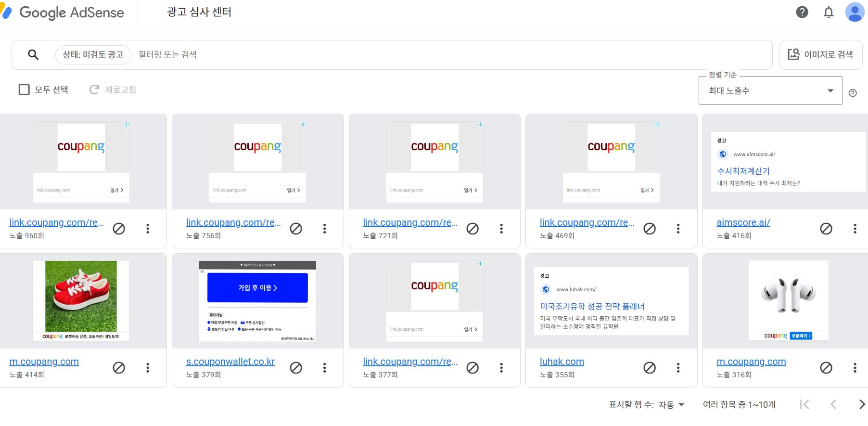
Task: Click the Google AdSense logo
Action: point(63,13)
